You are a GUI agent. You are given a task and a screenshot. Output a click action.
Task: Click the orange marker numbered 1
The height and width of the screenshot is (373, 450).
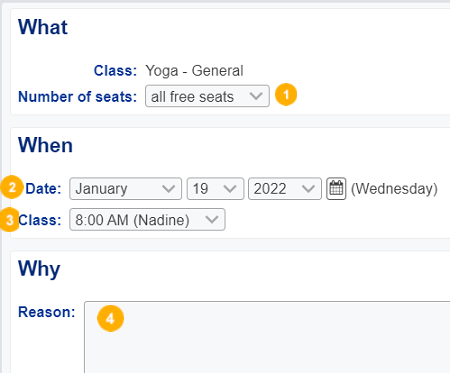point(286,95)
